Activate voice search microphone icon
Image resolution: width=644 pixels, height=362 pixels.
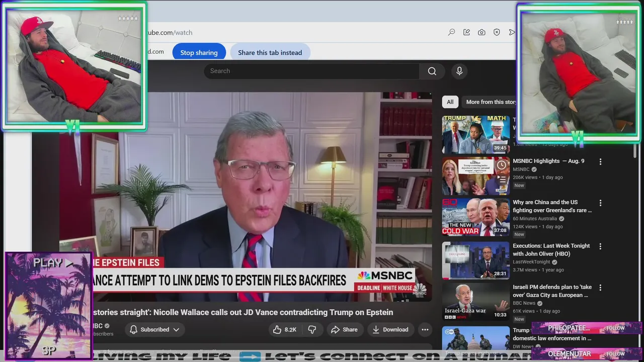coord(459,71)
